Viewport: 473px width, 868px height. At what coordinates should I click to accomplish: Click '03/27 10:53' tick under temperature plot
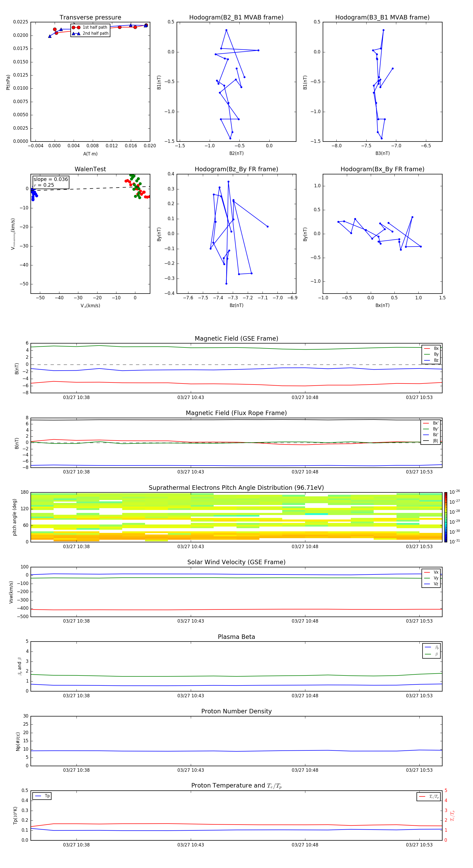(x=419, y=845)
